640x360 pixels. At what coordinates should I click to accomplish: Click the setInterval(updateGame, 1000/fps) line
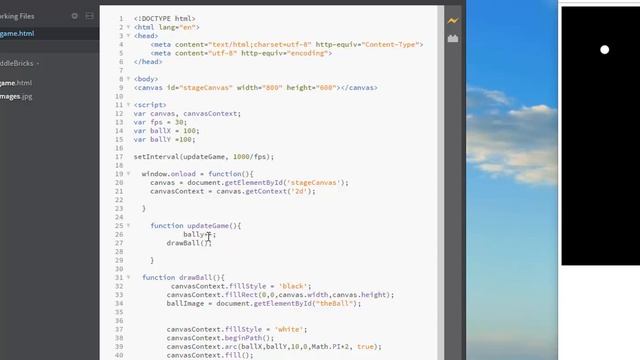click(204, 157)
